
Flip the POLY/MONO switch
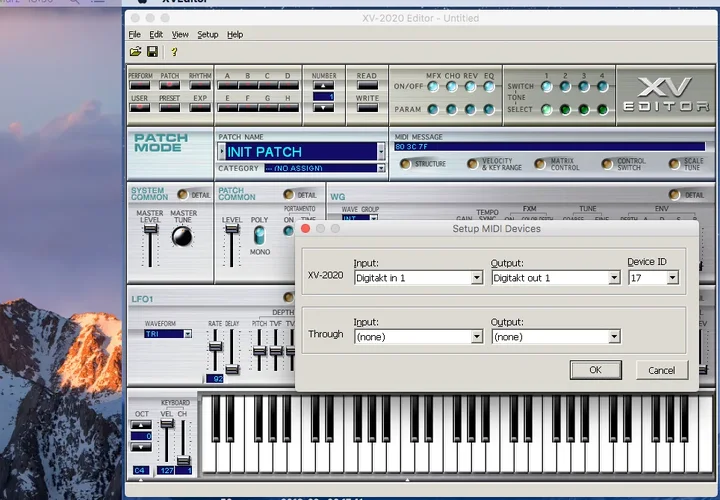pyautogui.click(x=259, y=234)
